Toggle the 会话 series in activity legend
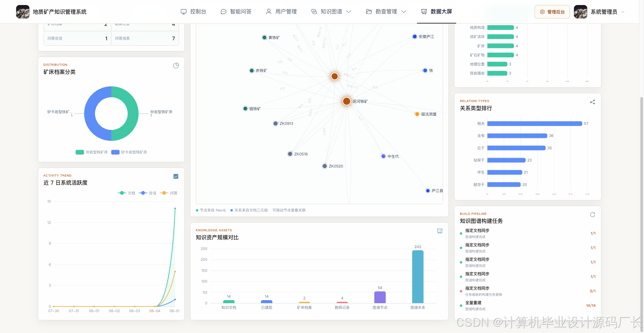Viewport: 644px width, 333px height. pyautogui.click(x=148, y=193)
